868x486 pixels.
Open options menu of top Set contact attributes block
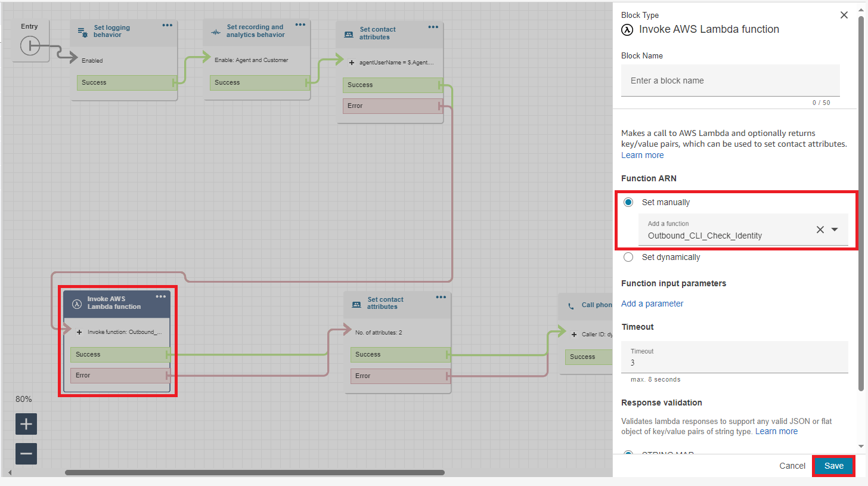tap(433, 27)
